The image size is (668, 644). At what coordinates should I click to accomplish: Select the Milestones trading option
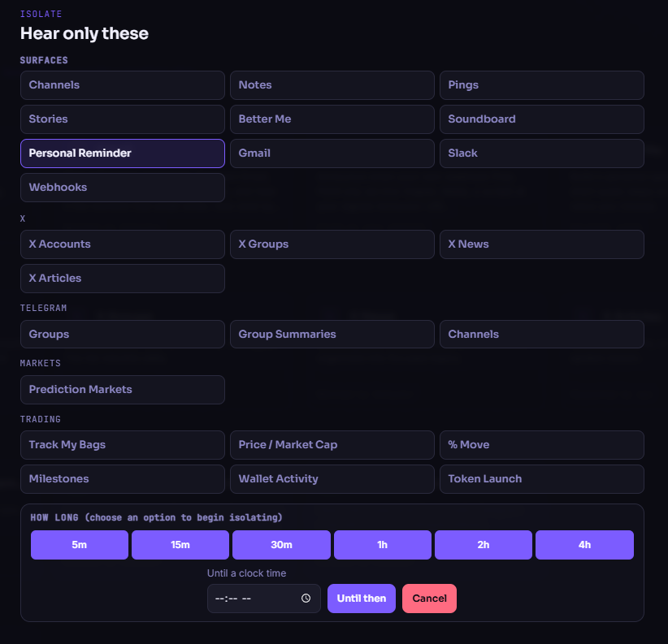tap(122, 479)
